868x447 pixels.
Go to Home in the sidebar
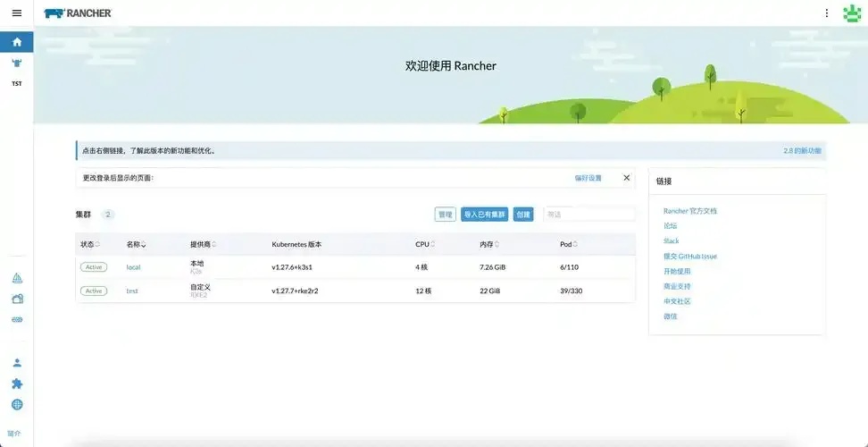[17, 42]
